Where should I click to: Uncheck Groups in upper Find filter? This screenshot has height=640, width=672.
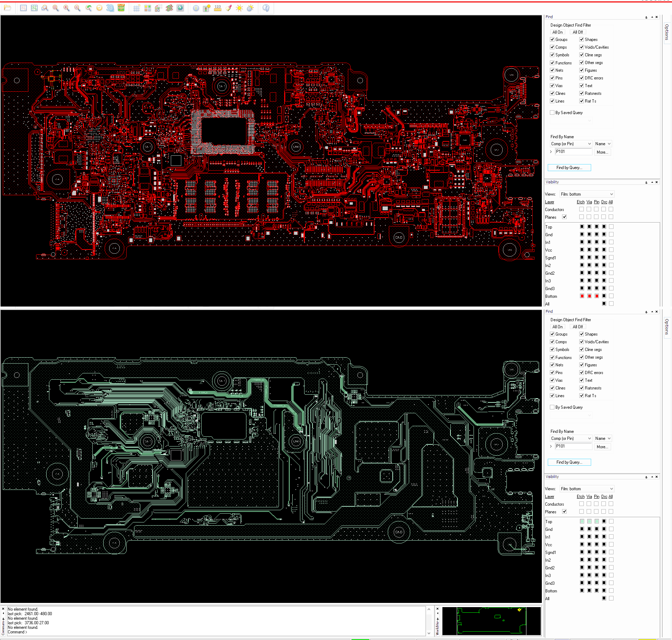click(552, 40)
